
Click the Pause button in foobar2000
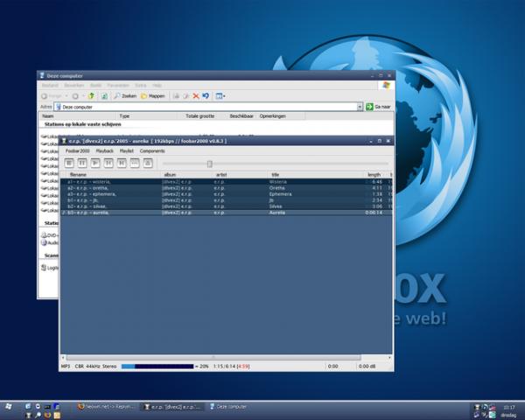point(82,163)
